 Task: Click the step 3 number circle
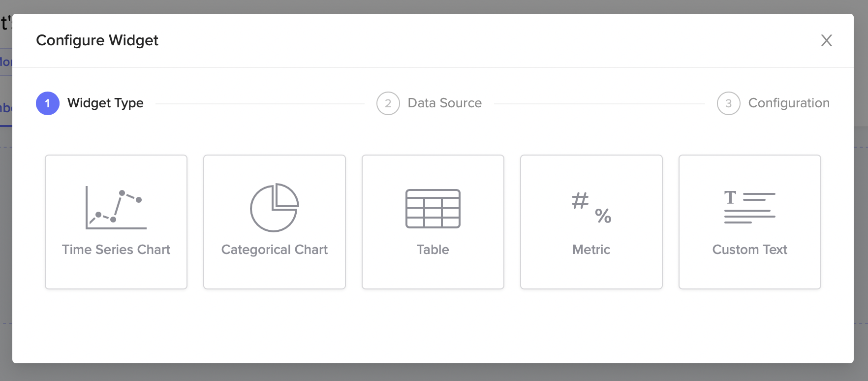click(x=729, y=103)
